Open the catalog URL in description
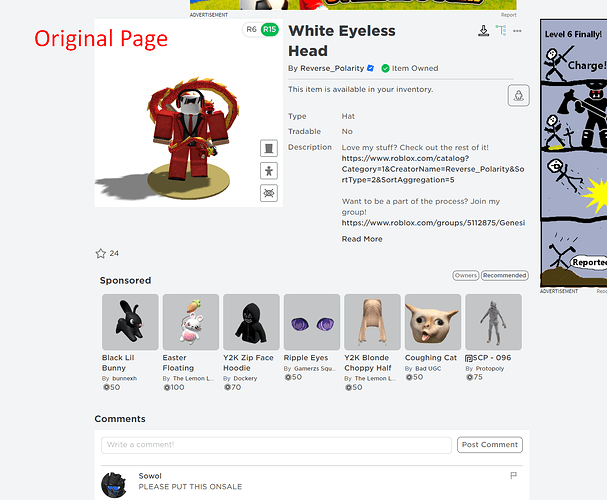 pyautogui.click(x=433, y=169)
